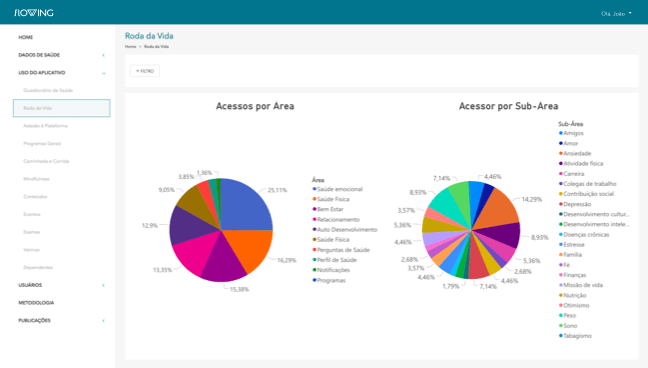The image size is (648, 368).
Task: Click Perfil de Saúde legend entry
Action: click(334, 260)
